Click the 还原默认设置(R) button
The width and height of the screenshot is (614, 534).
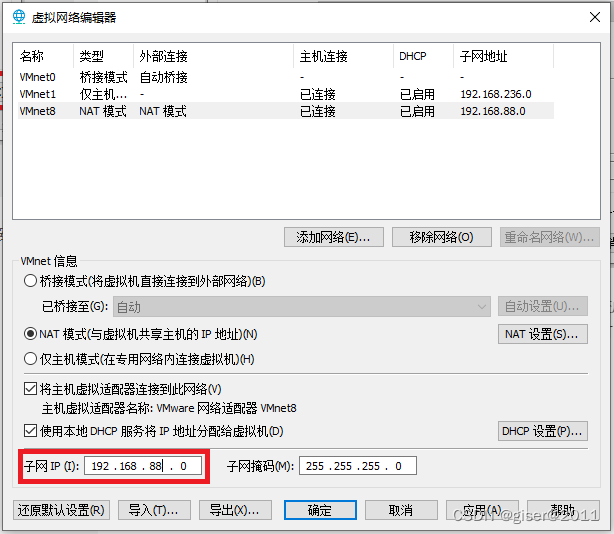point(61,510)
